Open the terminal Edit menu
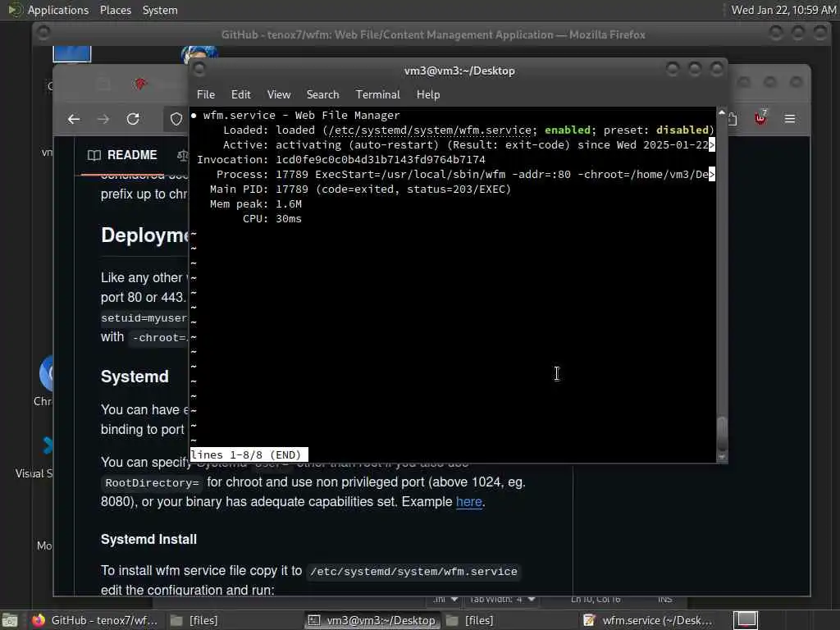 tap(240, 94)
